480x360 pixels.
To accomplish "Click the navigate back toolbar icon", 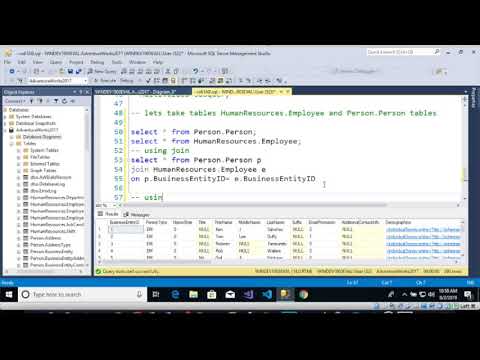I will coord(12,71).
